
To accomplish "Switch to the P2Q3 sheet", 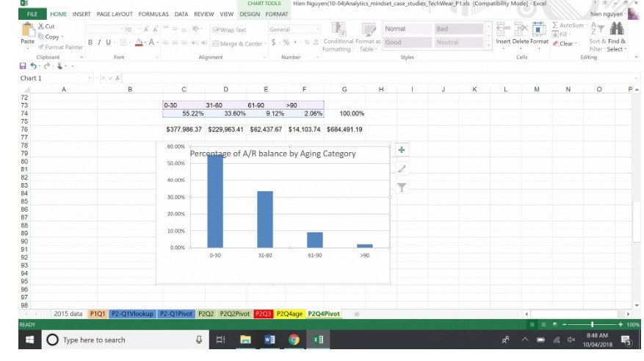I will [x=263, y=314].
